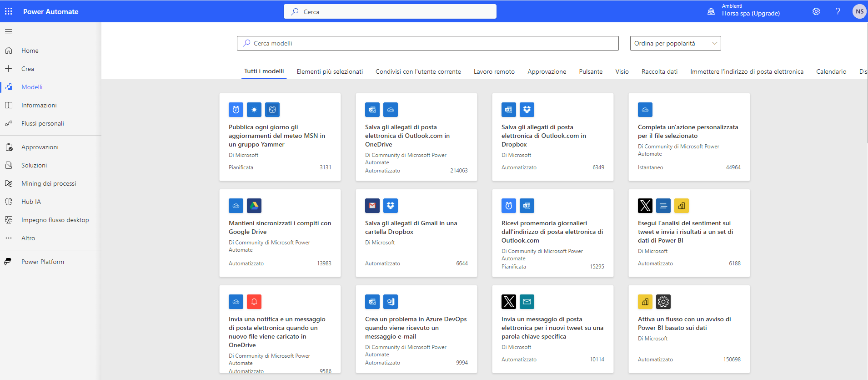Click the Cerca modelli search field
The height and width of the screenshot is (380, 868).
point(427,43)
